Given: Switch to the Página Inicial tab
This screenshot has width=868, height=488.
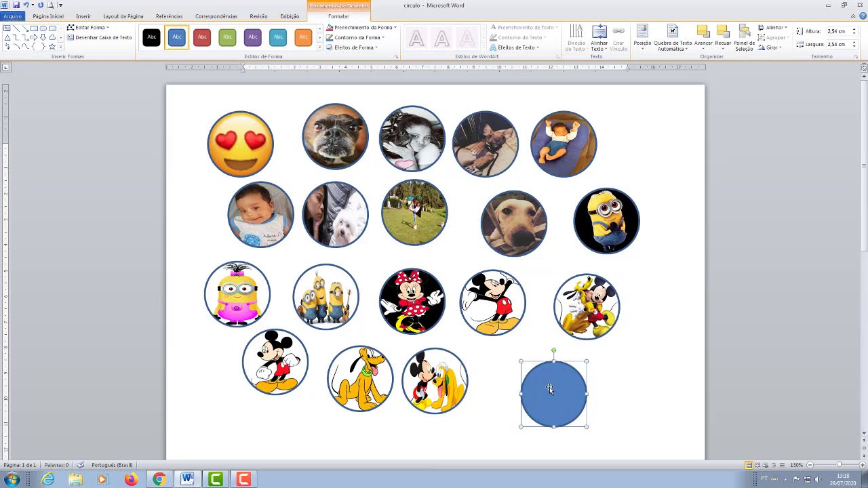Looking at the screenshot, I should 48,16.
